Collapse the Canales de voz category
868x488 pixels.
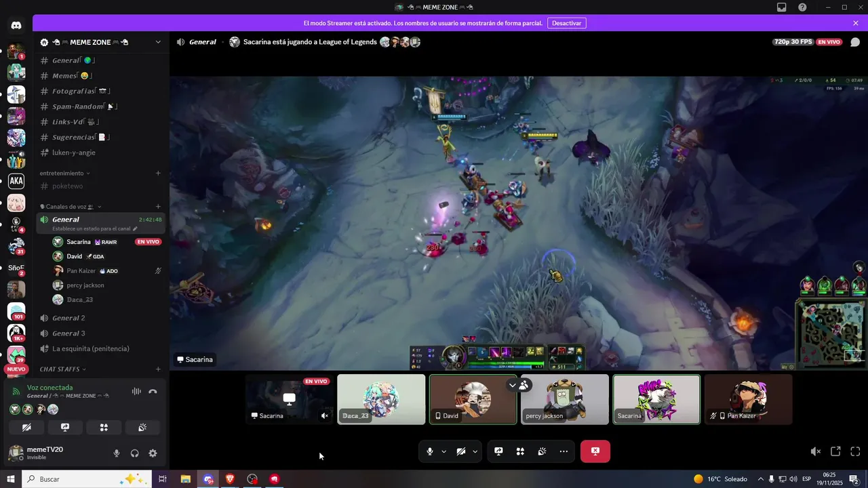coord(71,207)
